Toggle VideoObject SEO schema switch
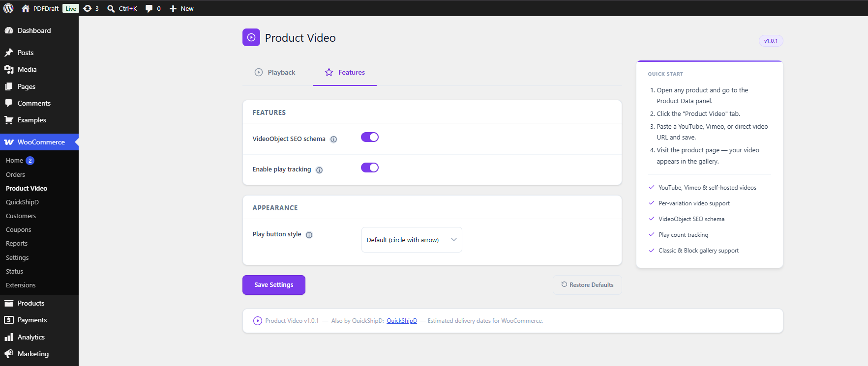The width and height of the screenshot is (868, 366). [370, 137]
